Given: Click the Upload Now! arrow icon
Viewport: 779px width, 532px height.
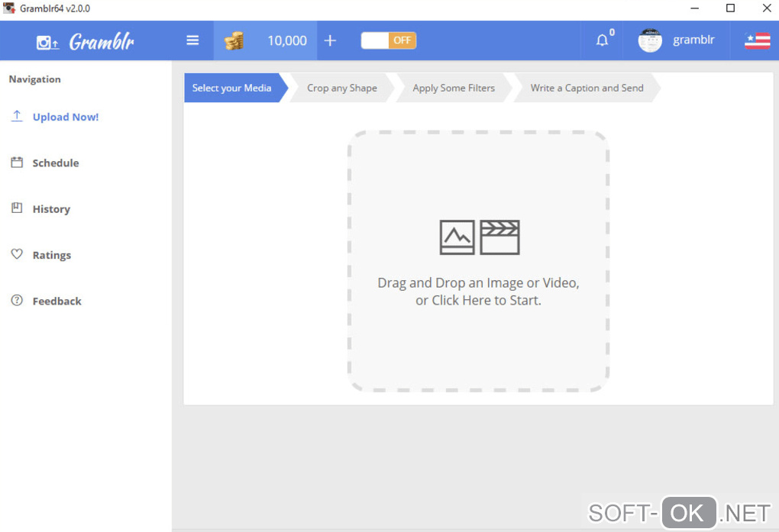Looking at the screenshot, I should click(x=17, y=116).
